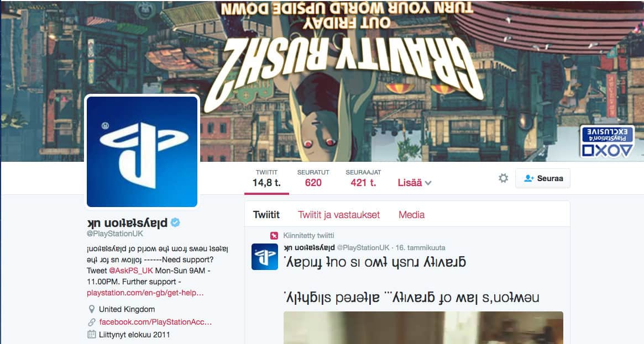Image resolution: width=644 pixels, height=344 pixels.
Task: Toggle follow with the Seuraa button
Action: (542, 178)
